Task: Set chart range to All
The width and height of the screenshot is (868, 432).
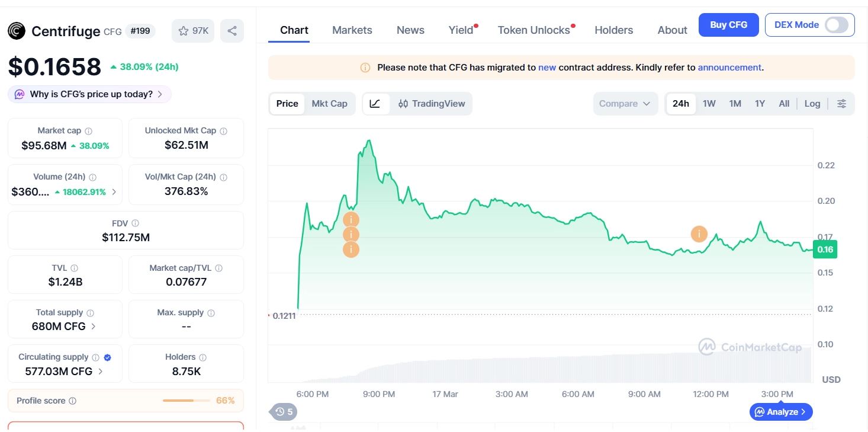Action: [785, 104]
